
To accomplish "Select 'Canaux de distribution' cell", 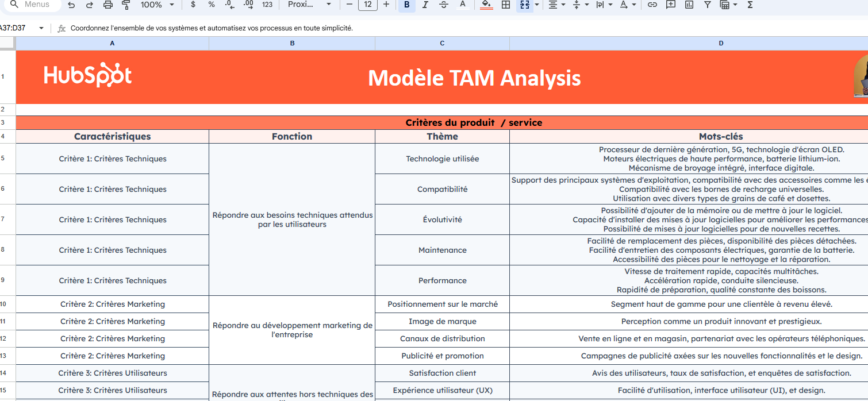I will [x=442, y=338].
